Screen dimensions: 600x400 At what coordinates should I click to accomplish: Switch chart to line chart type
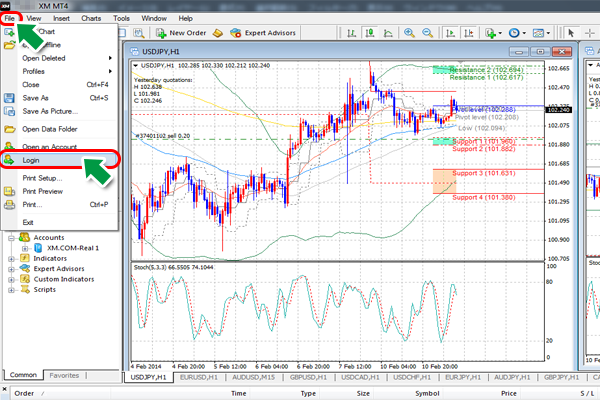pos(388,33)
